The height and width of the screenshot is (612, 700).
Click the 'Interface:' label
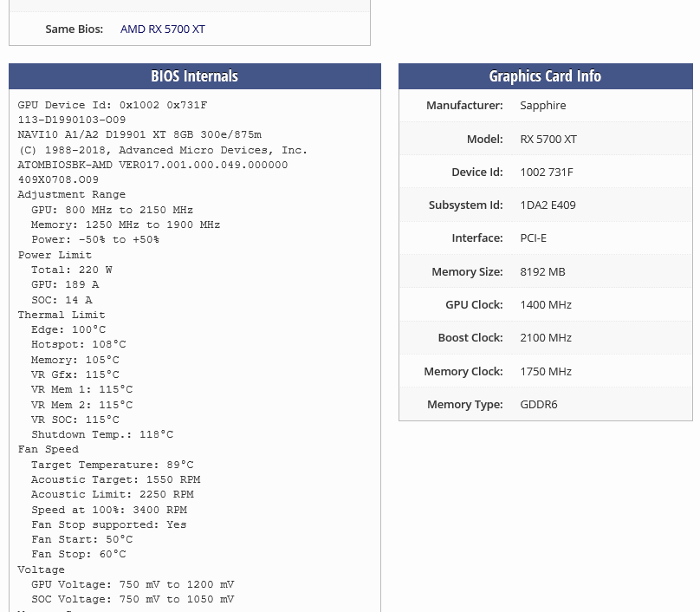pos(477,238)
